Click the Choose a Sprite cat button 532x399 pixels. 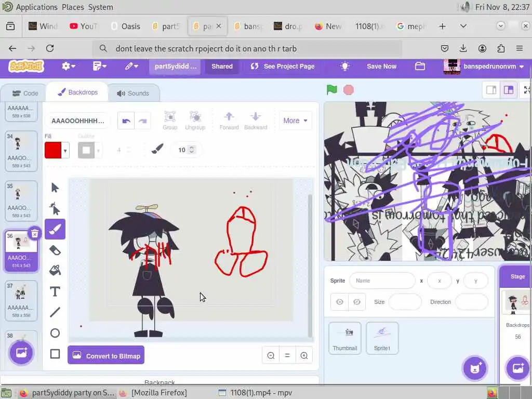[x=475, y=368]
